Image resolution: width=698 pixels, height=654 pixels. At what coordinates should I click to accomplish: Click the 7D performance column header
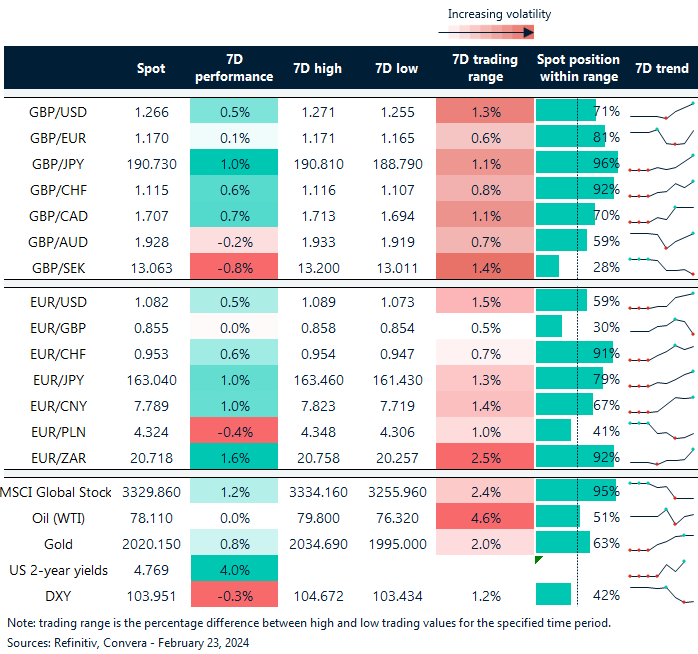coord(234,68)
